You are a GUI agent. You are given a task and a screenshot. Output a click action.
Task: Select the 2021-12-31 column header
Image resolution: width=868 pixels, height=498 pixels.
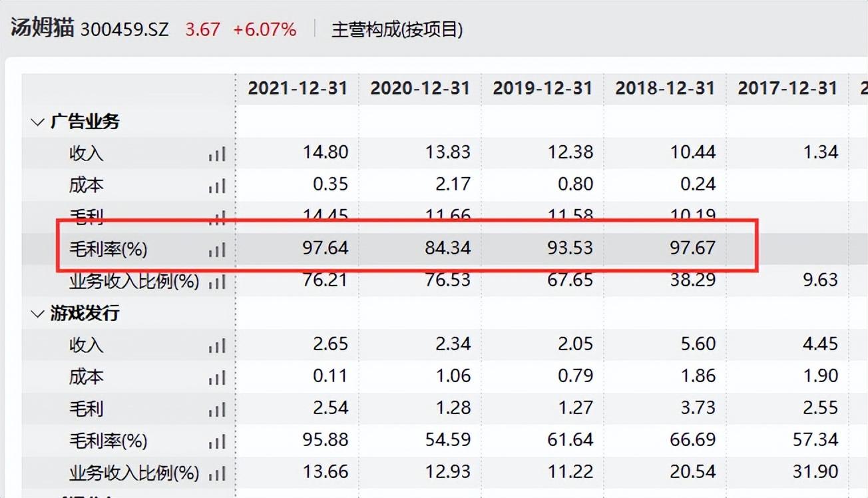[x=298, y=89]
